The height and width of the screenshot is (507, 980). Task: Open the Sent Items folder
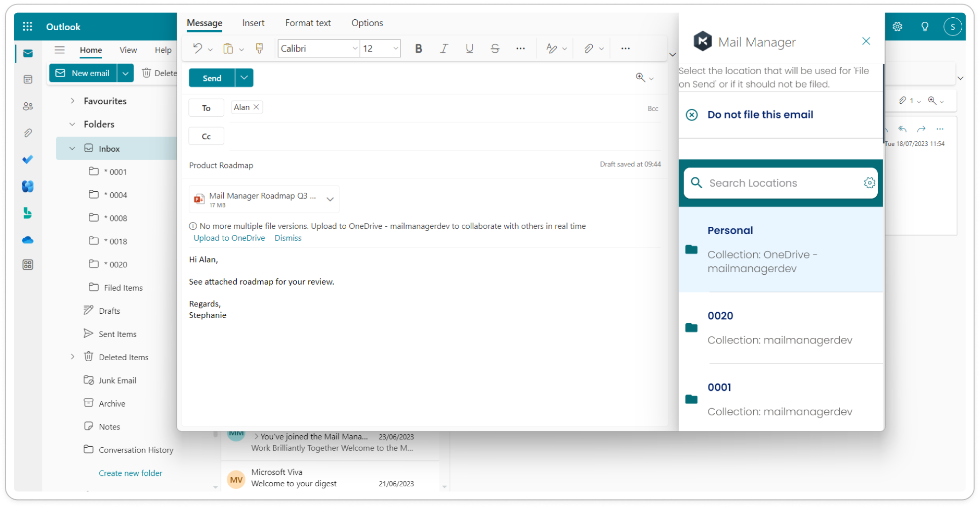118,334
